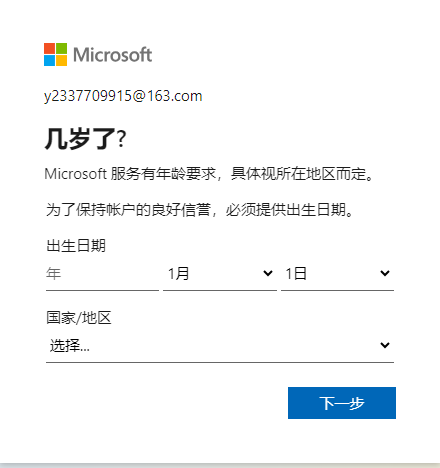The image size is (440, 468).
Task: Click the chevron arrow beside 1日
Action: click(385, 274)
